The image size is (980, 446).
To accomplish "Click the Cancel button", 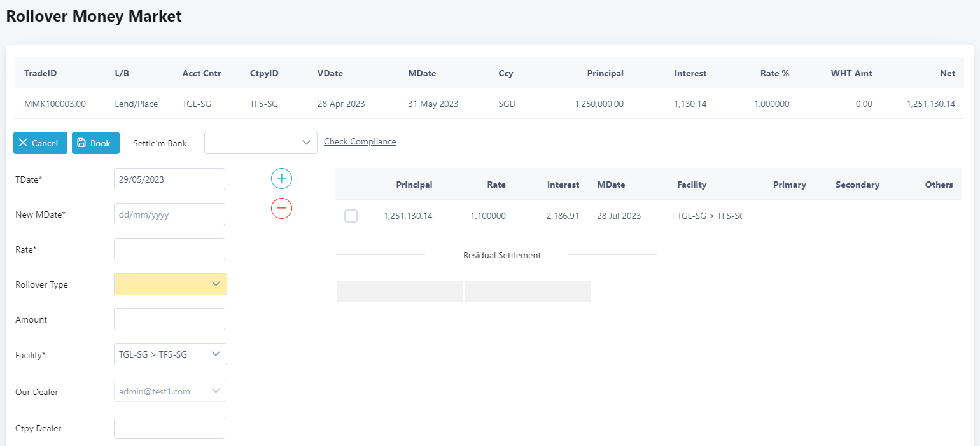I will pos(40,143).
